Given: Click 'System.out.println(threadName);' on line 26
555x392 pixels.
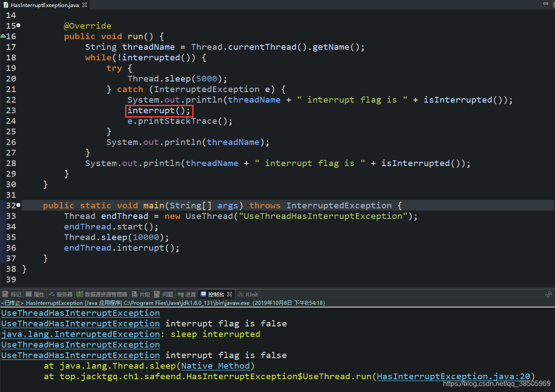Looking at the screenshot, I should pyautogui.click(x=188, y=142).
